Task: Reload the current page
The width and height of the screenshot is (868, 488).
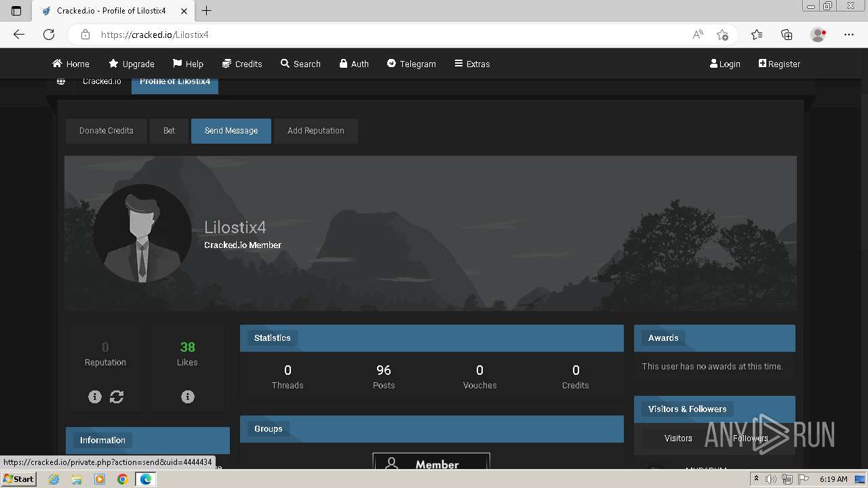Action: pyautogui.click(x=49, y=35)
